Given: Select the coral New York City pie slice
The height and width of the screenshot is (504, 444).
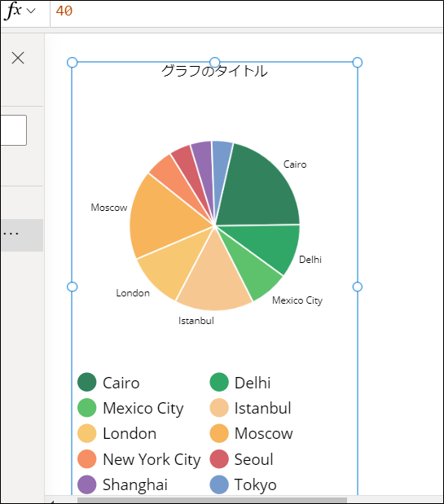Looking at the screenshot, I should (x=174, y=180).
